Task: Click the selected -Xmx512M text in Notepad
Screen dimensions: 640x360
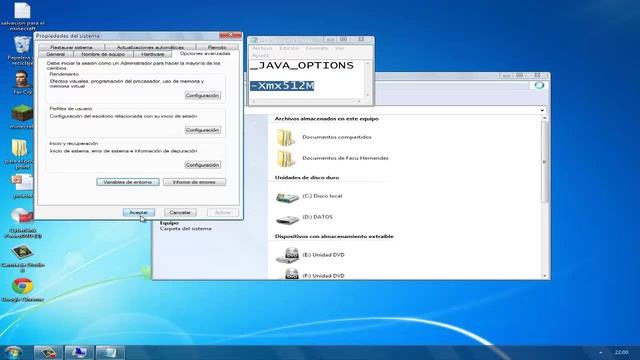Action: coord(282,86)
